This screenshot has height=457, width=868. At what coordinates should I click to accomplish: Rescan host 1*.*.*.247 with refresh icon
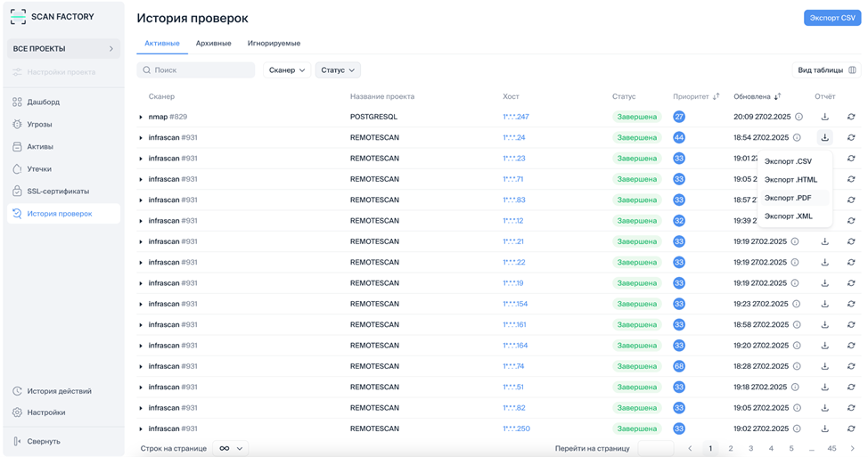tap(851, 117)
